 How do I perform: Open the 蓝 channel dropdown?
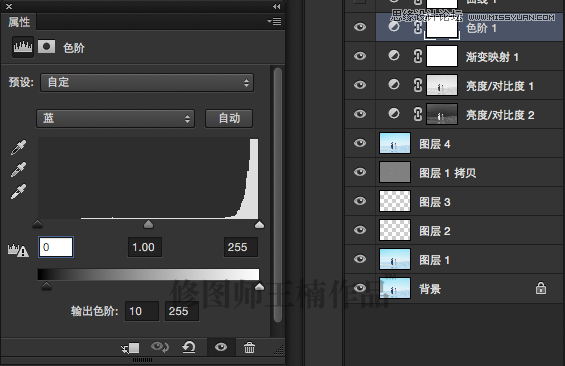(x=115, y=119)
